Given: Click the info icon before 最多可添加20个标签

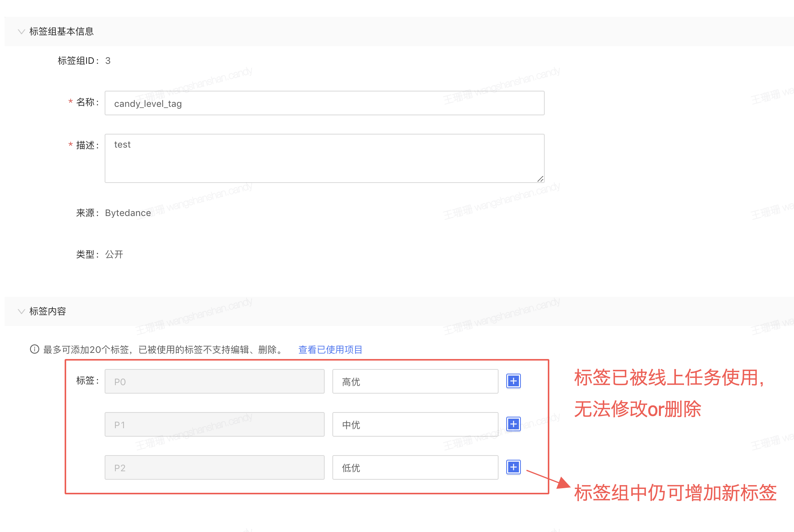Looking at the screenshot, I should coord(35,349).
